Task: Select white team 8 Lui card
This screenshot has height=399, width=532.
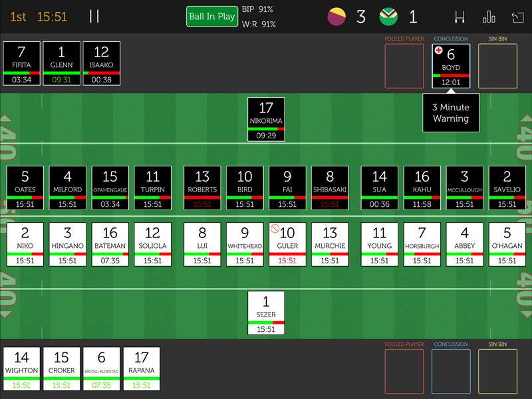Action: [x=202, y=244]
